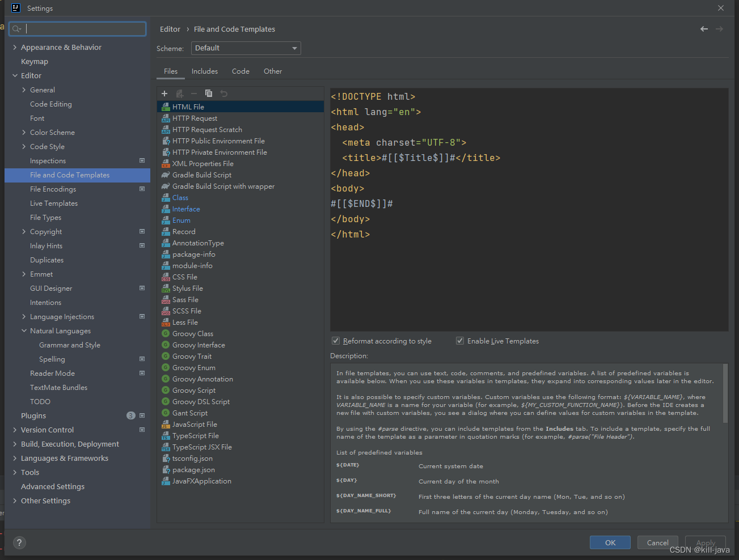
Task: Click the Plugins updates badge showing 3
Action: coord(131,415)
